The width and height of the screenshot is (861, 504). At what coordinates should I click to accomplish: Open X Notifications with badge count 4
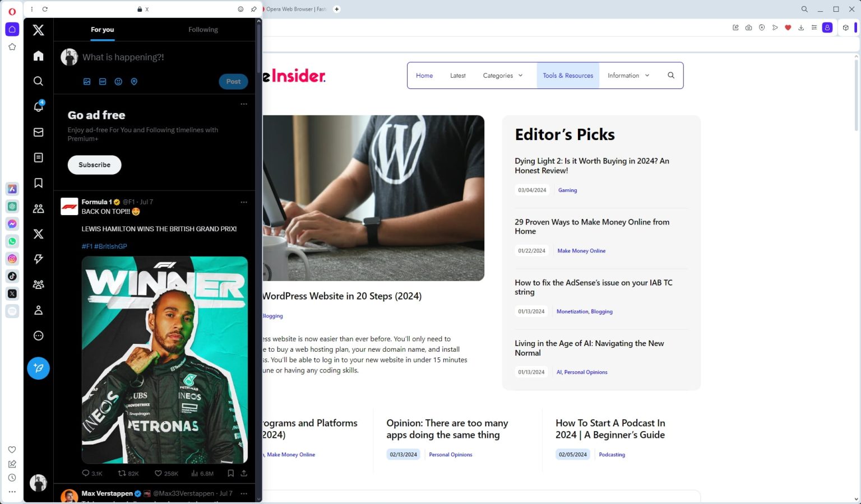[x=38, y=106]
